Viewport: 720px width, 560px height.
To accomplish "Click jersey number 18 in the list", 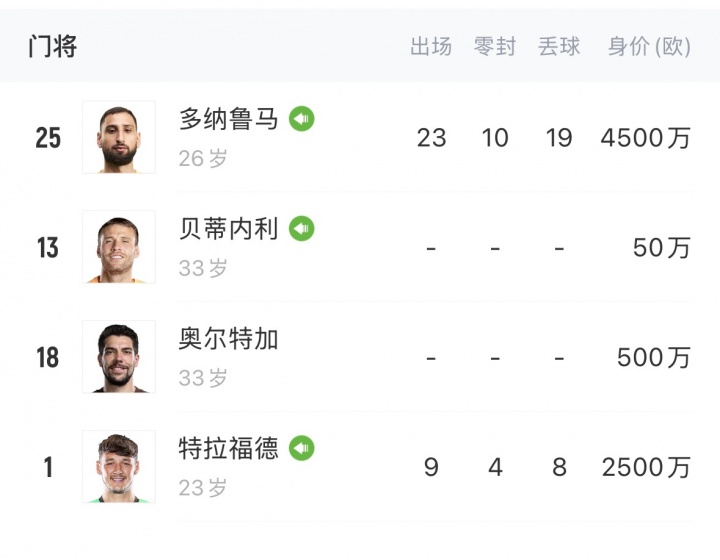I will click(x=48, y=358).
